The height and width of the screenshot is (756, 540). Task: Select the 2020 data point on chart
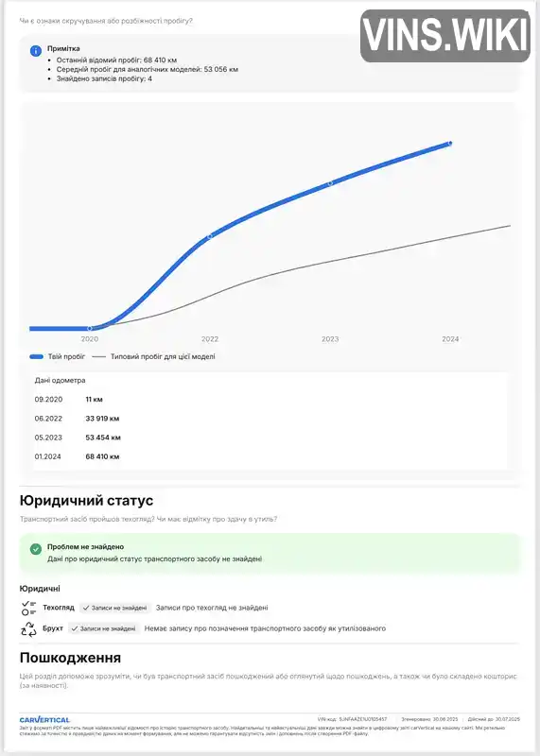pos(90,328)
